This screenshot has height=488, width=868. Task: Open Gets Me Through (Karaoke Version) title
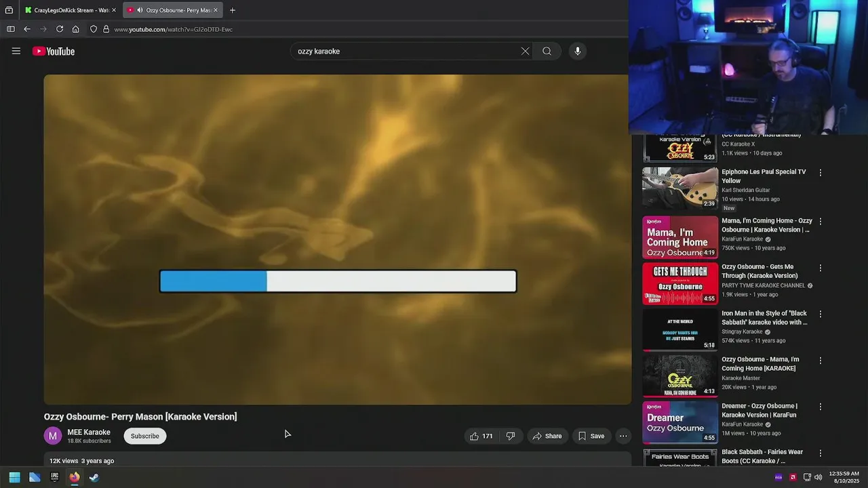(759, 271)
